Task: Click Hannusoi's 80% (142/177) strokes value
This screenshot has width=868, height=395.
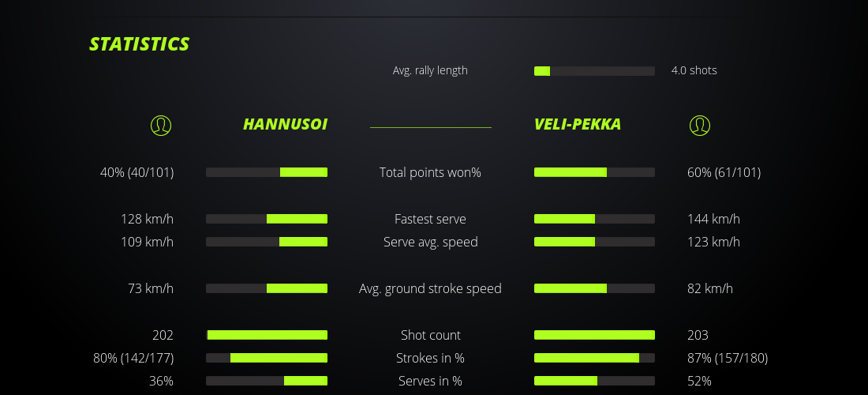Action: pos(133,358)
